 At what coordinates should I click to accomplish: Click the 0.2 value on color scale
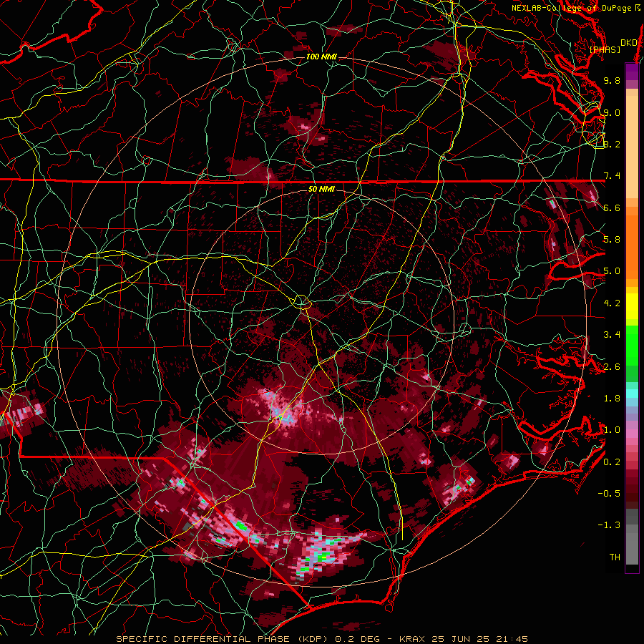point(612,462)
